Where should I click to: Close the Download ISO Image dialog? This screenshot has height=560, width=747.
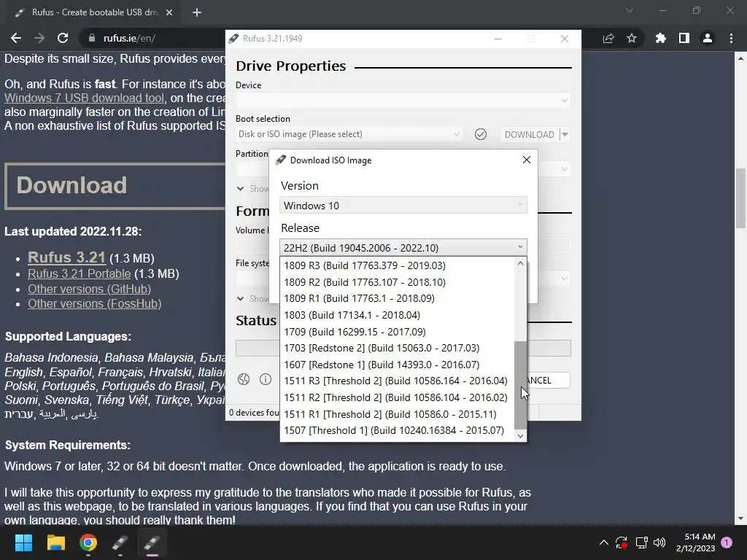pyautogui.click(x=527, y=160)
